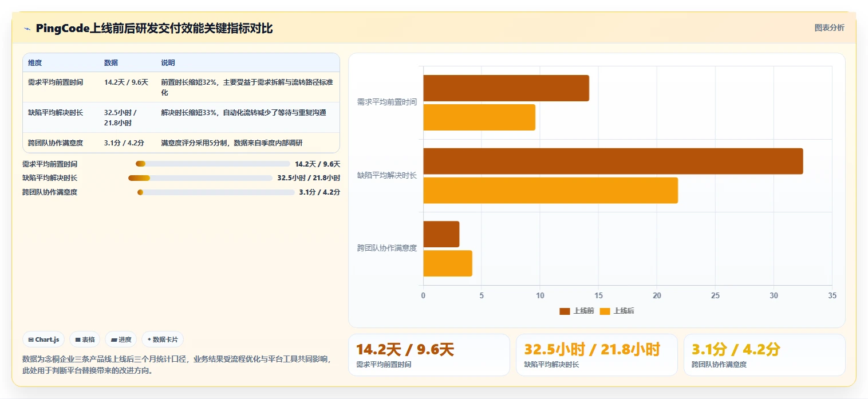Click the chart axis label 跨团队协作满意度
868x399 pixels.
click(387, 248)
